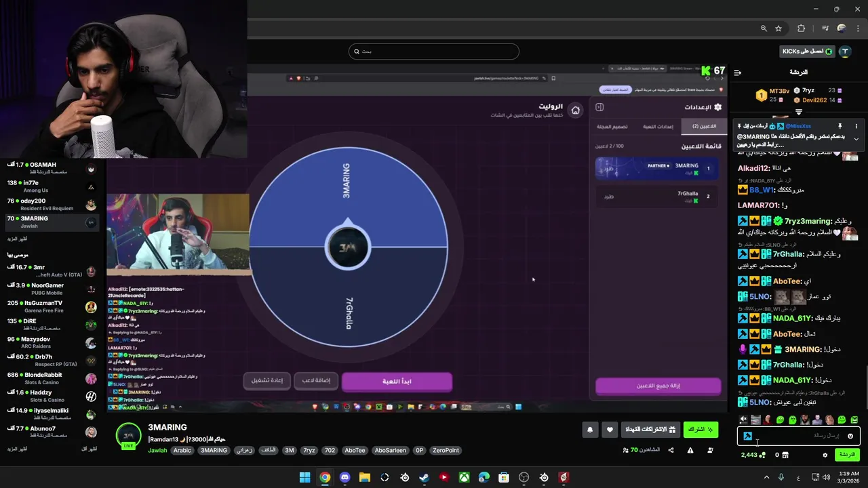Viewport: 868px width, 488px height.
Task: Click the green Subscribe button
Action: pyautogui.click(x=701, y=430)
